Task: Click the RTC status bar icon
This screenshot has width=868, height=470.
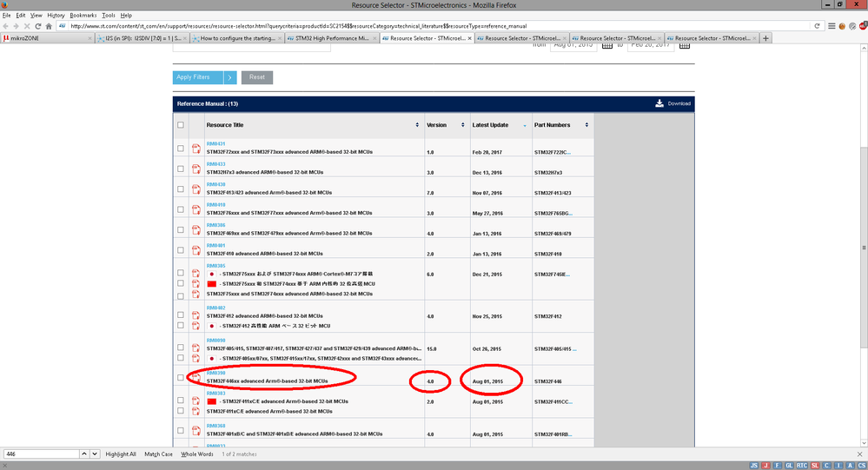Action: (802, 466)
